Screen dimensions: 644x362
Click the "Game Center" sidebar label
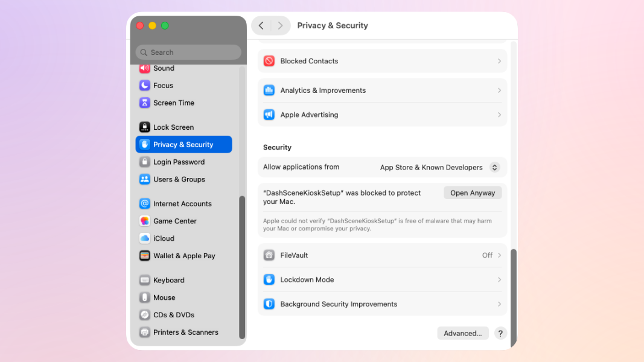175,221
